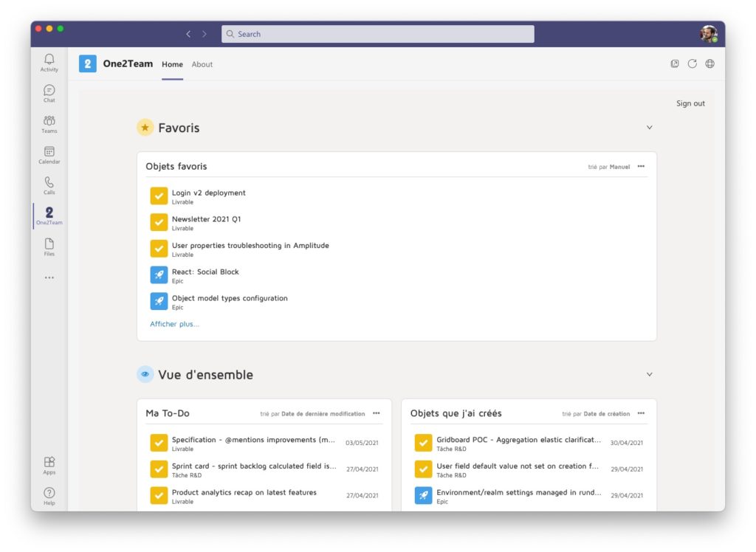
Task: Click the Vue d'ensemble eye icon
Action: point(145,374)
